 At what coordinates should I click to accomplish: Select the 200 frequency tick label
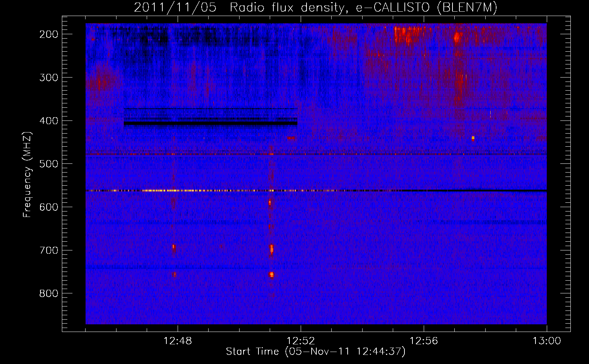49,34
